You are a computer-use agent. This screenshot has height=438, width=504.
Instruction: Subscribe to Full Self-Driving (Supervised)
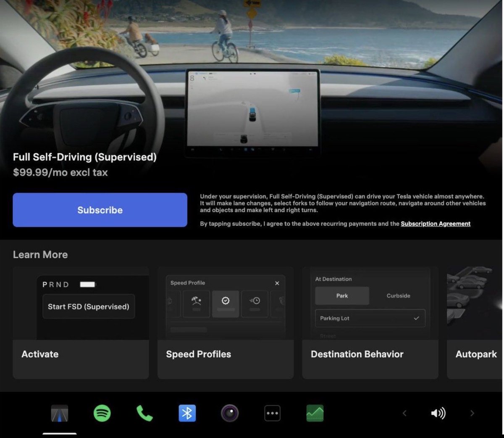click(100, 210)
